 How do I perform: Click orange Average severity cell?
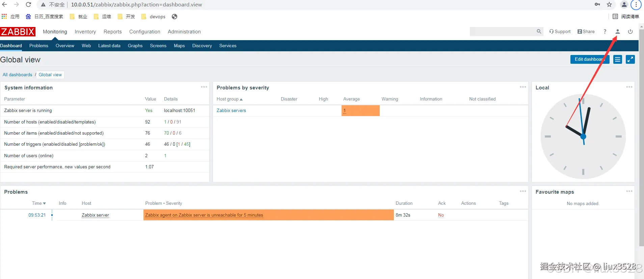[360, 111]
